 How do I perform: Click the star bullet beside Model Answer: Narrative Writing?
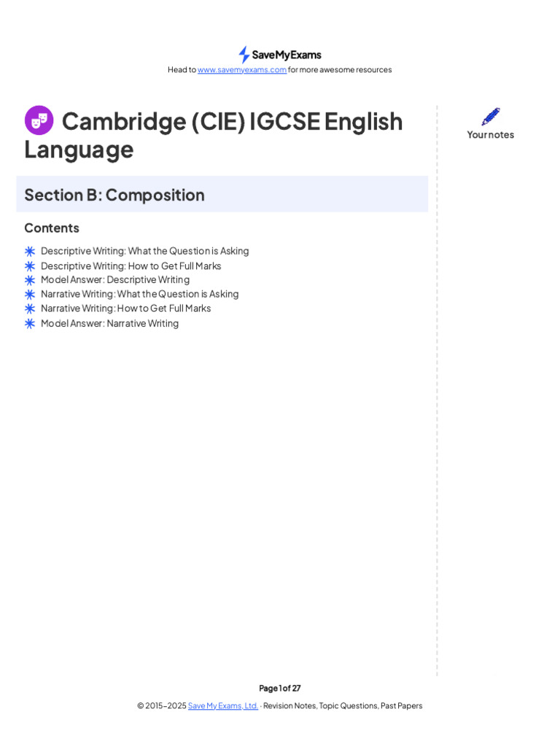(30, 323)
